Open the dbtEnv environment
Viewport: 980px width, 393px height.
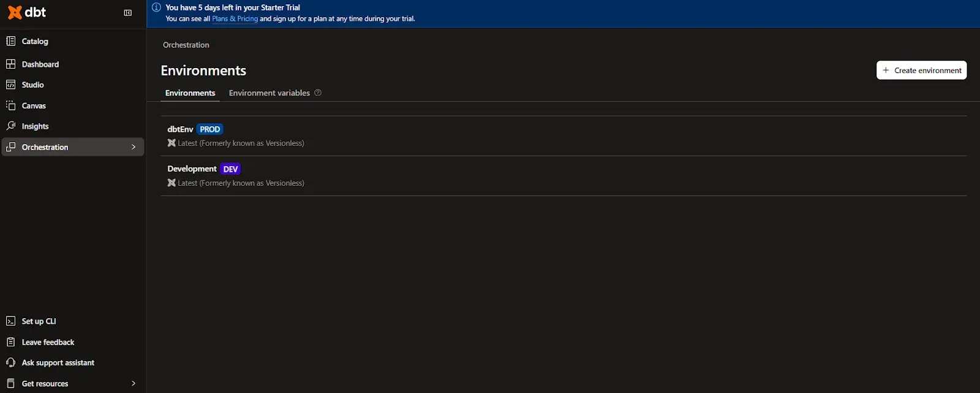180,129
